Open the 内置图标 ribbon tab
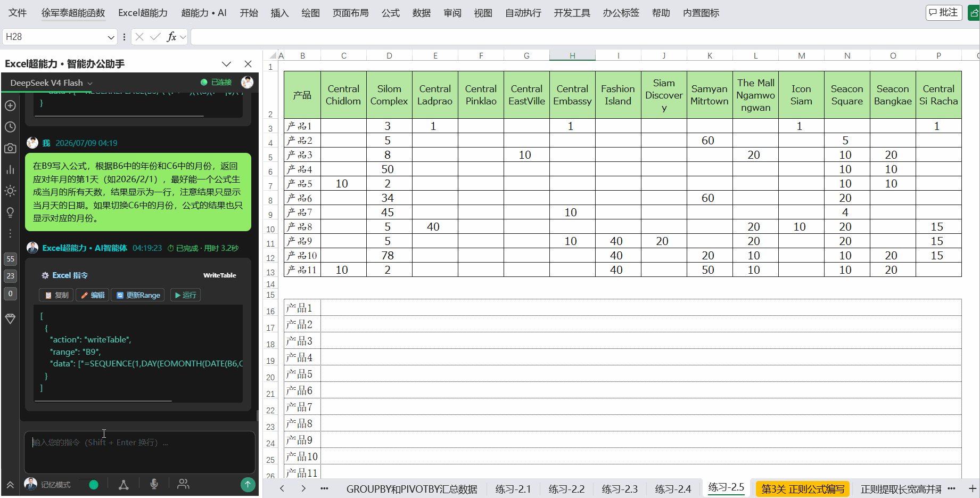The width and height of the screenshot is (980, 498). point(701,13)
